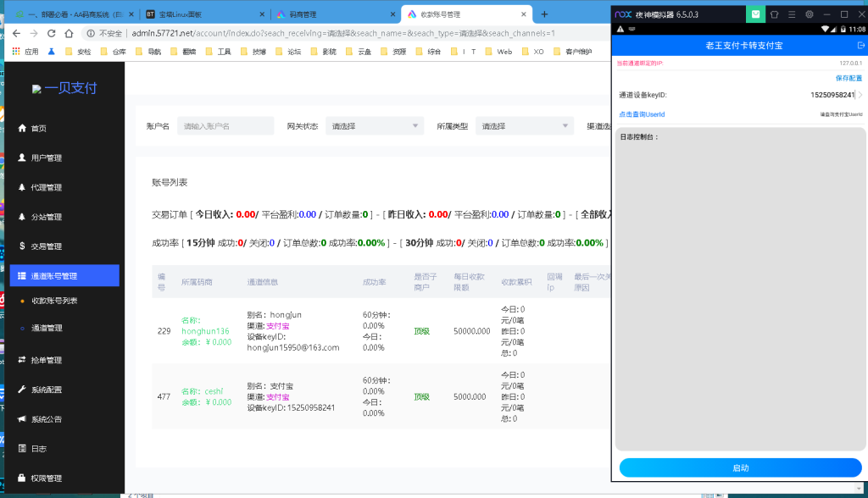Click the 系统公告 megaphone icon

tap(22, 419)
